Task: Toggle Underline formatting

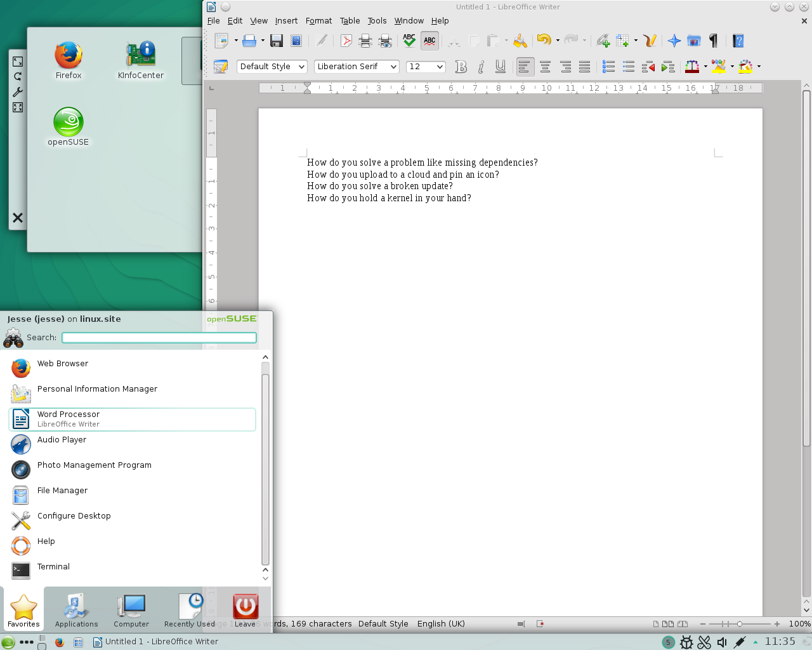Action: [501, 67]
